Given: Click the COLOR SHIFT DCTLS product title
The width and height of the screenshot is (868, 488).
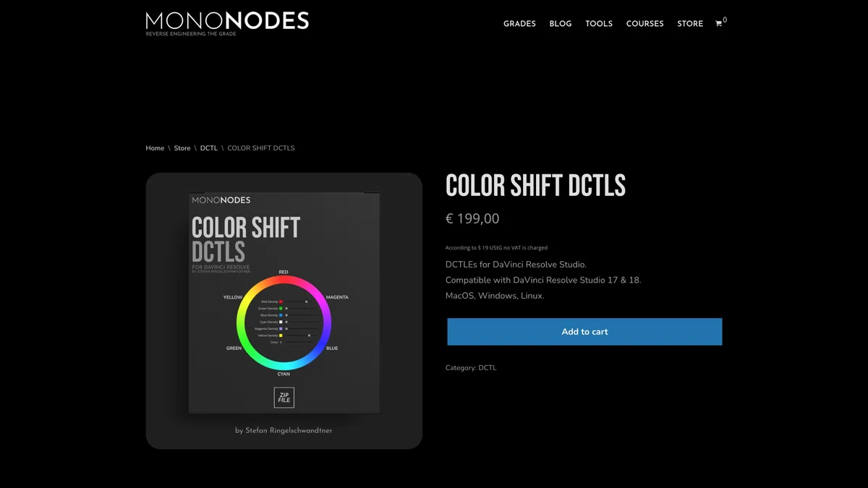Looking at the screenshot, I should tap(535, 186).
